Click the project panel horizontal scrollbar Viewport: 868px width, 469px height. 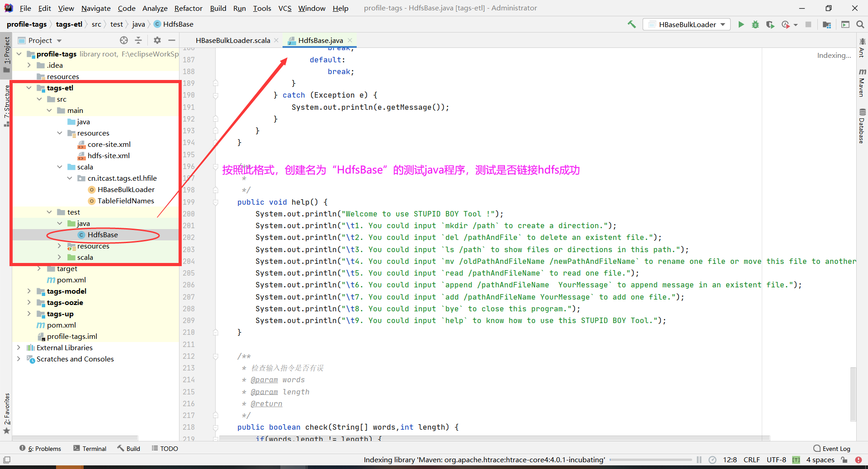point(75,438)
